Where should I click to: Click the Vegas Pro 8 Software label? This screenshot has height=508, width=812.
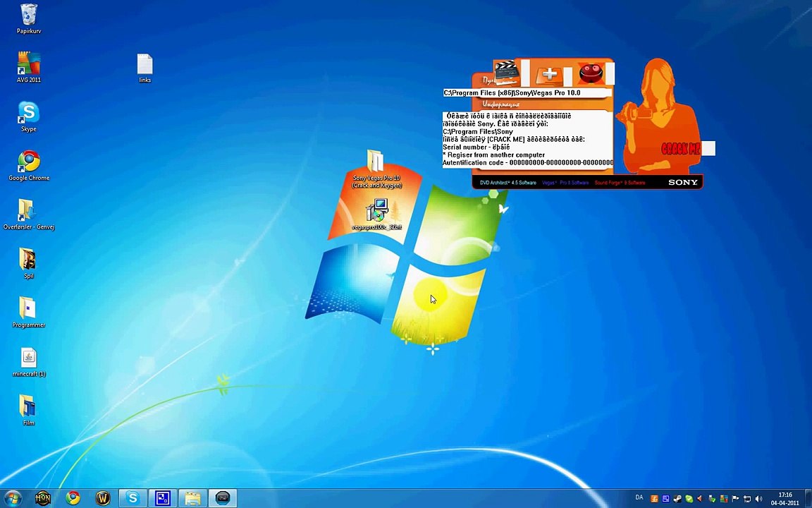[565, 183]
